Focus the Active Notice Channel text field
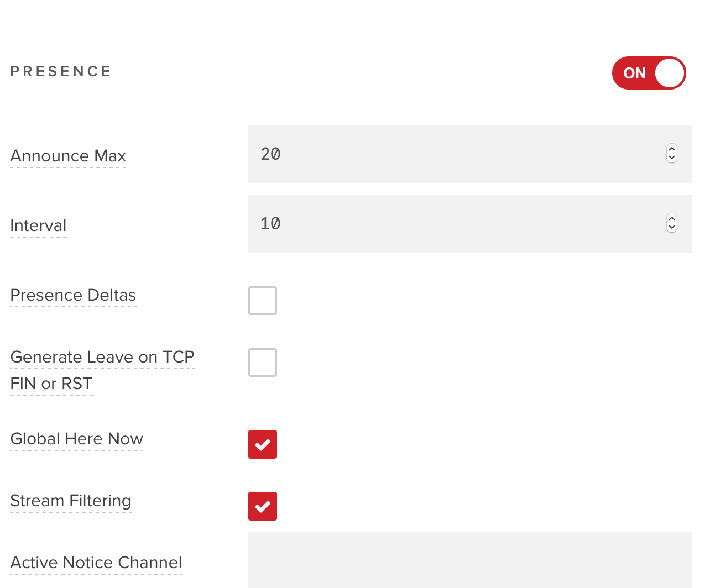Image resolution: width=710 pixels, height=588 pixels. [469, 560]
